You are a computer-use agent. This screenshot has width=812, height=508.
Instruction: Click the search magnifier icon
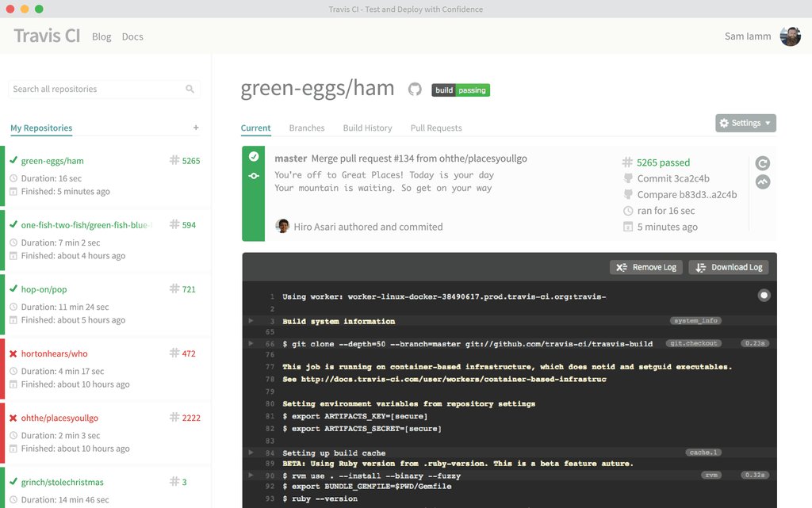[x=190, y=89]
